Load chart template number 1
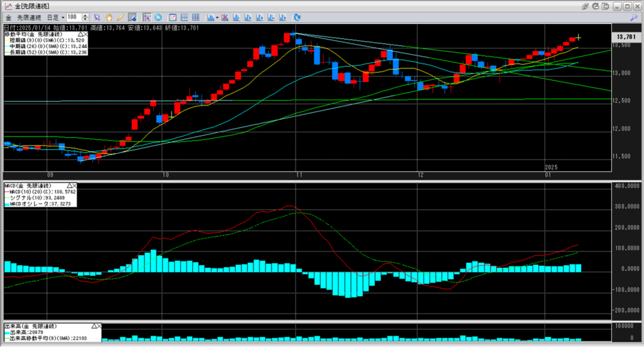 pos(236,17)
